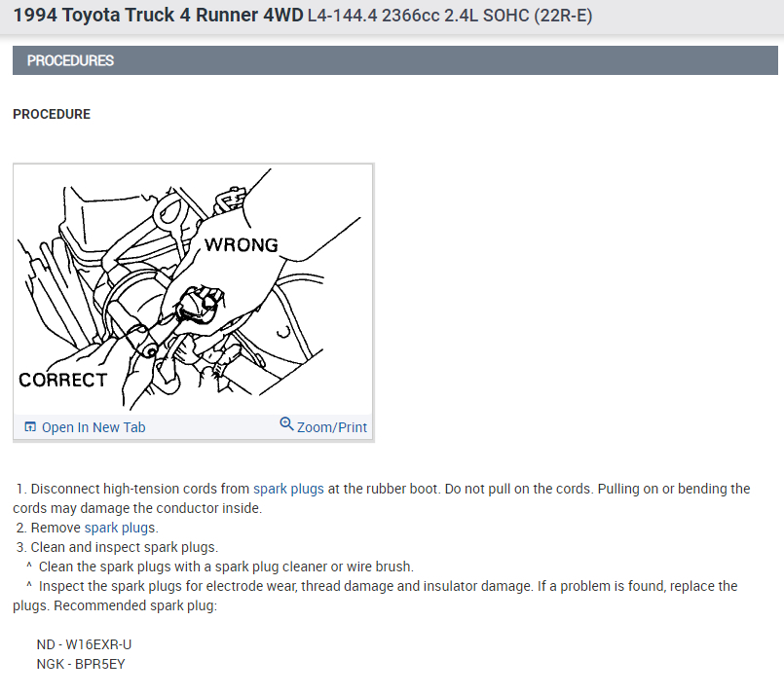Click the Zoom/Print link text
The image size is (784, 695).
pyautogui.click(x=332, y=427)
